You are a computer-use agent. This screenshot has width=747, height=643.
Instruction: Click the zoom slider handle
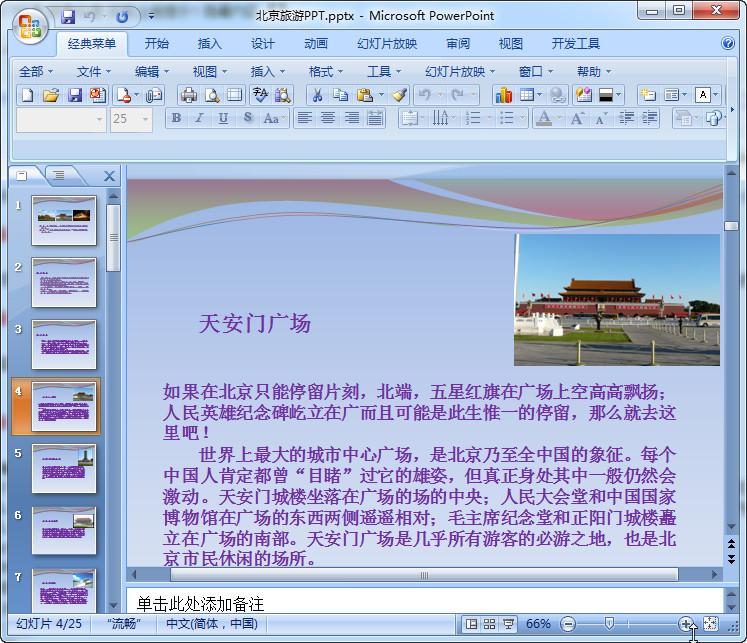608,624
